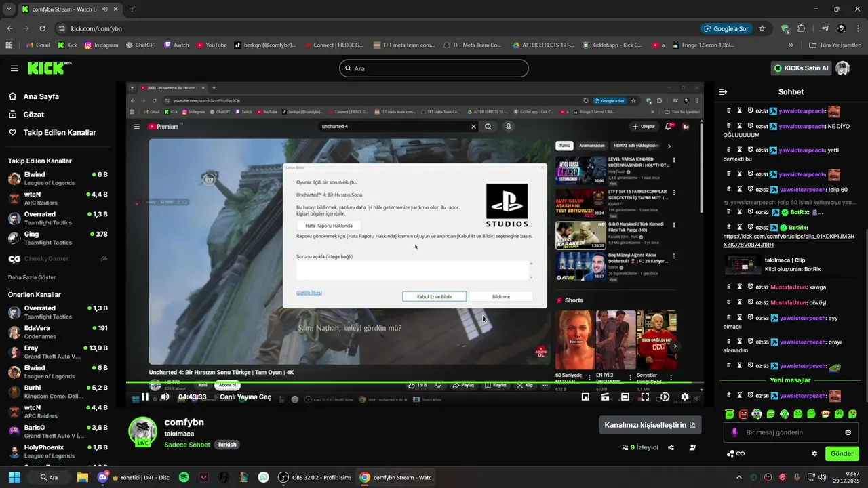Expand list with Daha Fazla Göster
This screenshot has width=868, height=488.
[x=32, y=277]
